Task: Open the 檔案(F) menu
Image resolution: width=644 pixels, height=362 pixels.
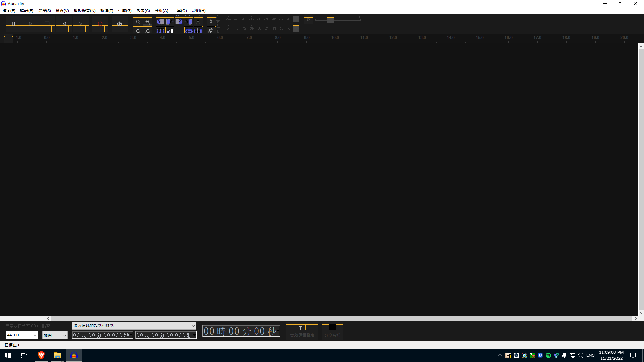Action: (x=9, y=11)
